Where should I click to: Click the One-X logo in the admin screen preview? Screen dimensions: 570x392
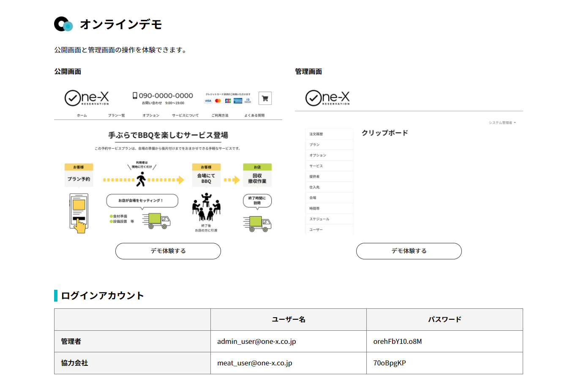tap(327, 98)
